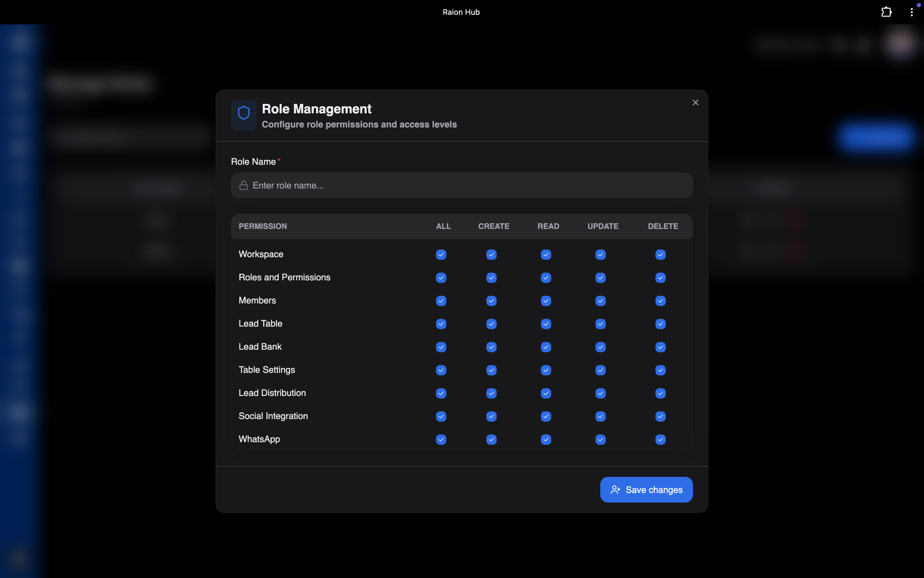Toggle READ checkbox for Workspace
Viewport: 924px width, 578px height.
pos(546,255)
